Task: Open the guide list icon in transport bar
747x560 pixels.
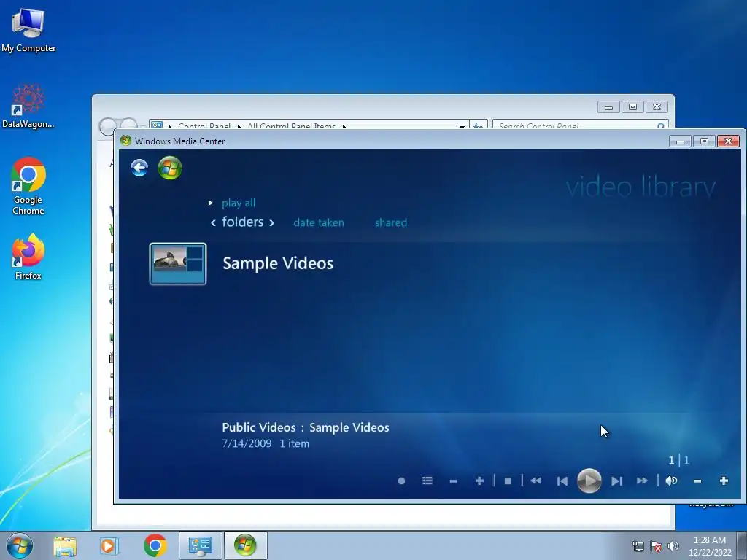Action: click(427, 481)
